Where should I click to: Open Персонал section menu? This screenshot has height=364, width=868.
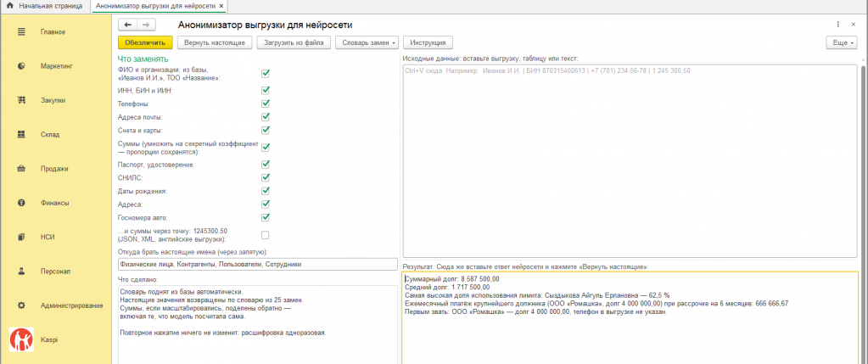(55, 272)
